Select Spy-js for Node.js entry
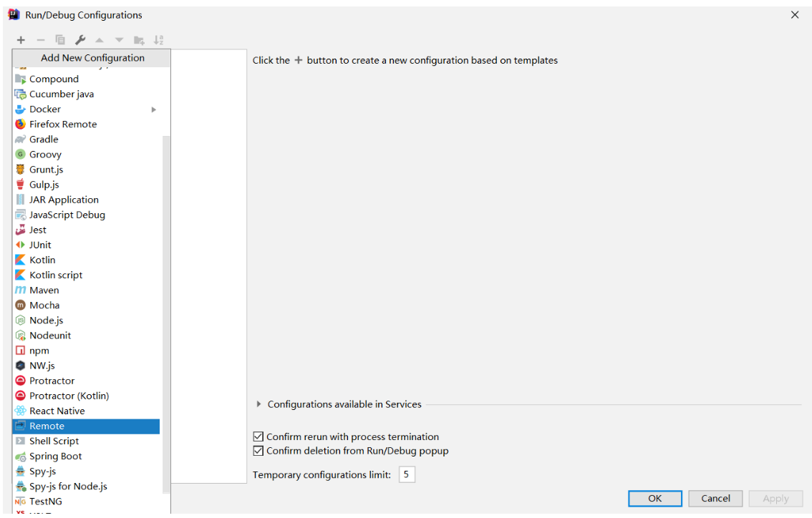 (x=86, y=487)
